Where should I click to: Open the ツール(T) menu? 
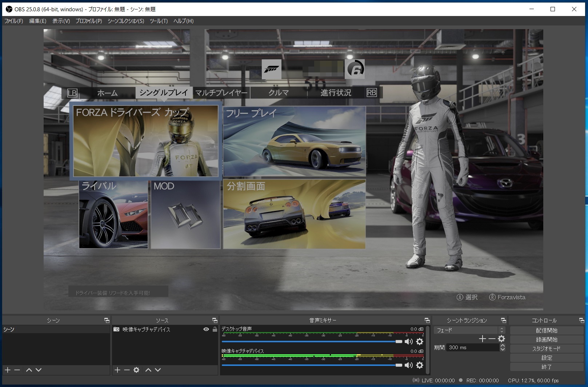(159, 21)
